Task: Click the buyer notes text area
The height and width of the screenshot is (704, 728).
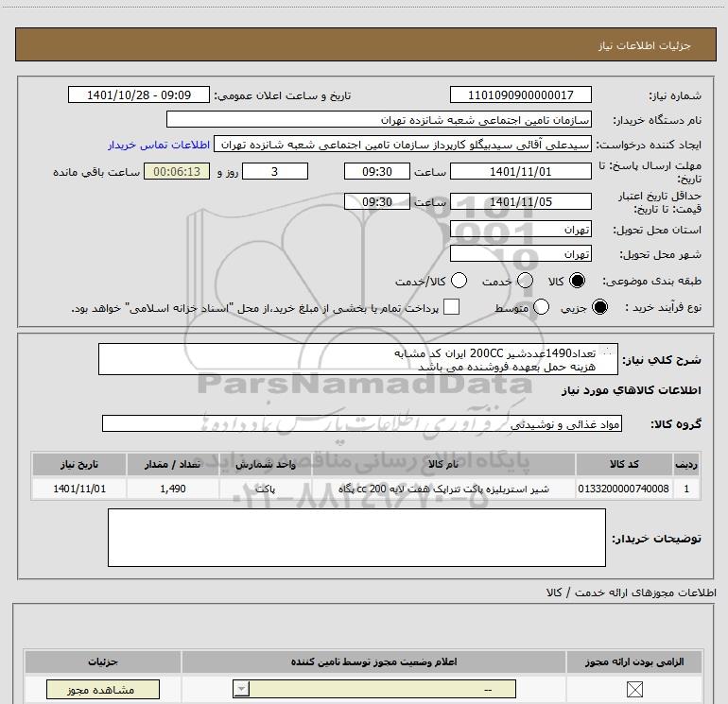Action: click(x=356, y=538)
